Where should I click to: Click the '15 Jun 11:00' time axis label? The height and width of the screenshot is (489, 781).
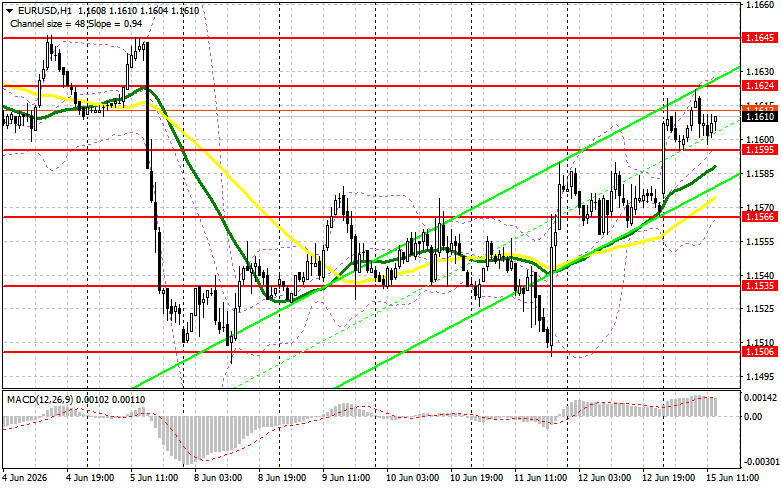coord(733,478)
